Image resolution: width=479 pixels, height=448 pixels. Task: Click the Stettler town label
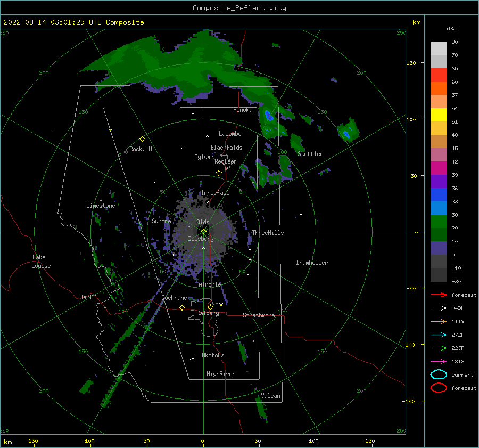(310, 154)
